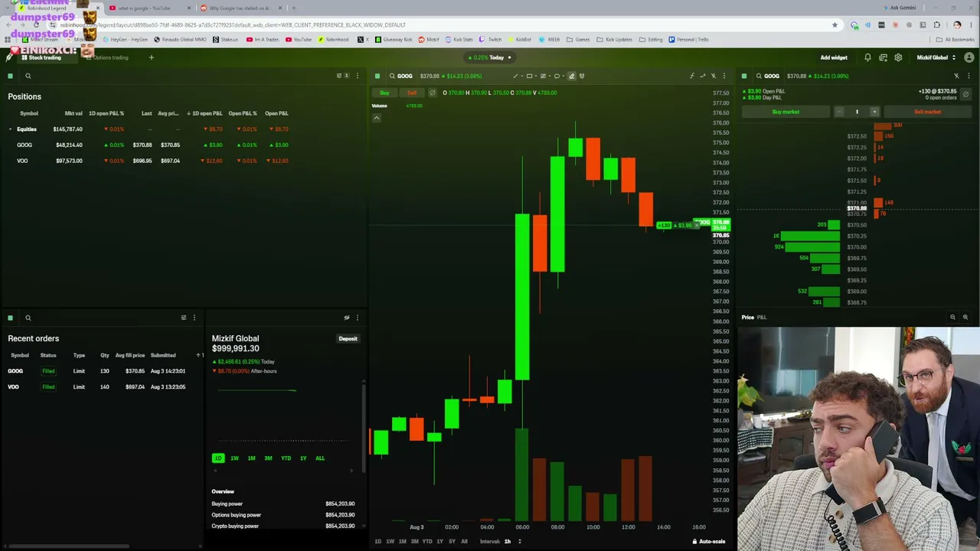Open the Today performance pill dropdown
This screenshot has width=980, height=551.
490,57
